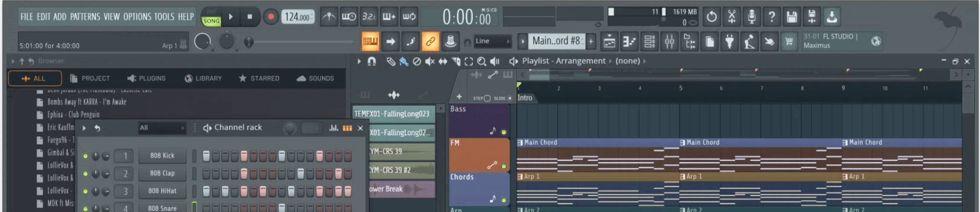
Task: Open tempo tapper icon
Action: pyautogui.click(x=749, y=41)
